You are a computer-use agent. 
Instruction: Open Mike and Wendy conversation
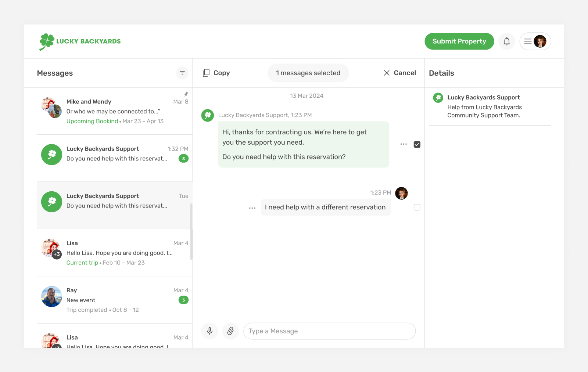pos(115,111)
